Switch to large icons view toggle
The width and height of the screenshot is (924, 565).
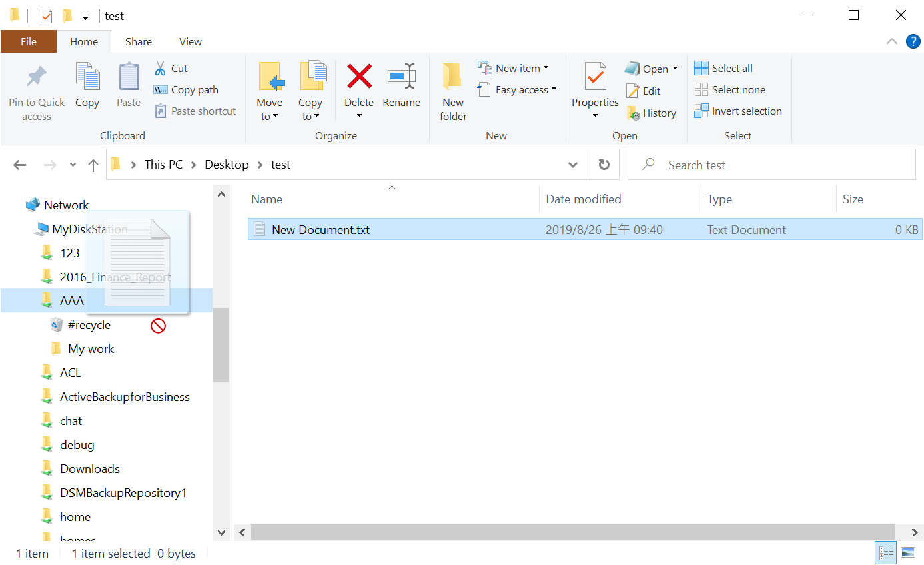point(907,553)
